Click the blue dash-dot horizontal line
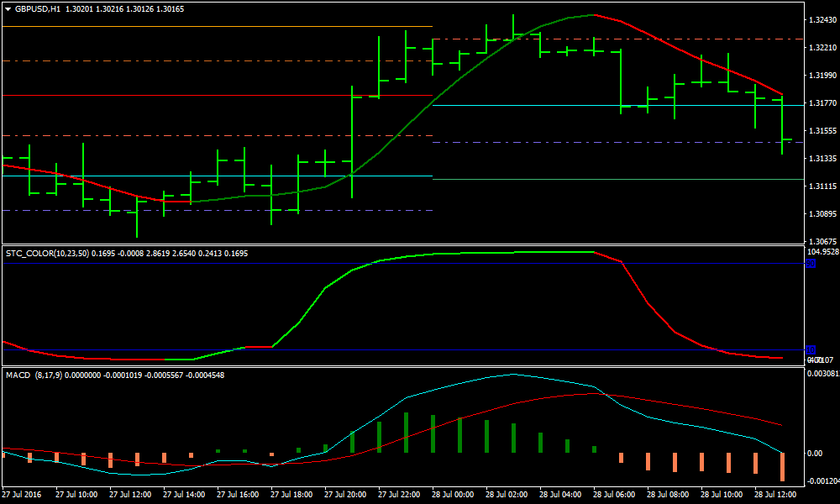Screen dimensions: 840x504 coord(210,210)
